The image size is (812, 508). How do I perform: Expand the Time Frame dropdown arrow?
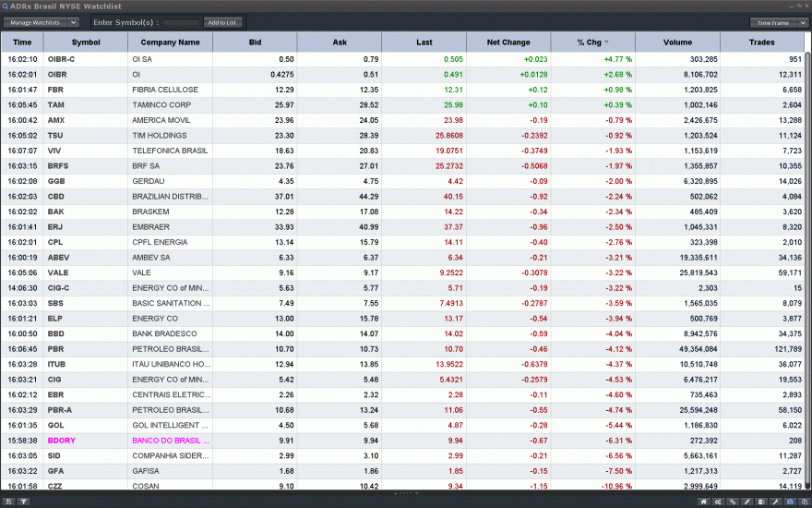802,23
